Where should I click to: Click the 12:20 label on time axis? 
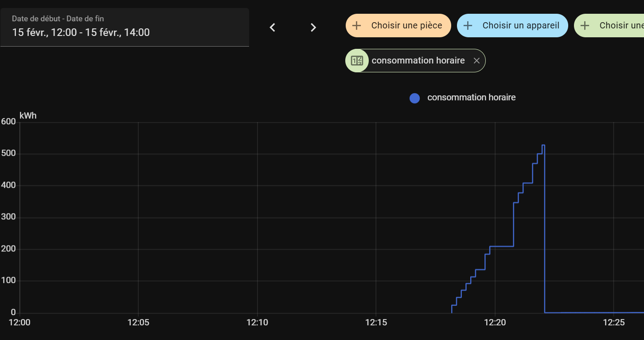click(495, 323)
